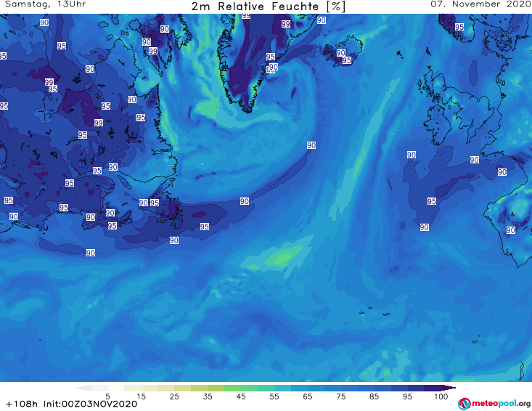Click the purple arrow tip ending the legend

click(x=449, y=388)
